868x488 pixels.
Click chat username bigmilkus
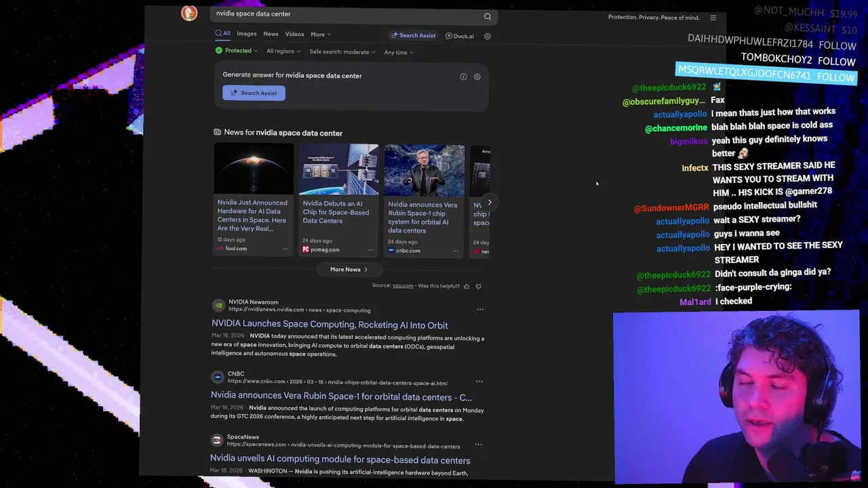click(688, 142)
